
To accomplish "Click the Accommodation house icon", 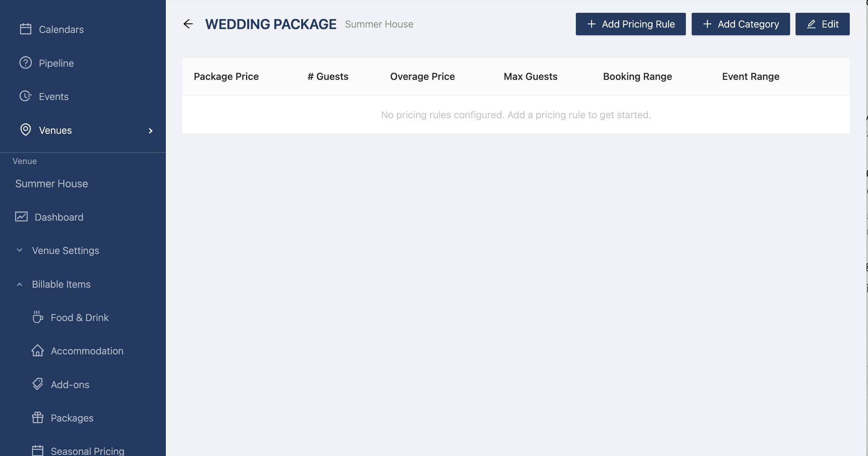I will click(38, 351).
